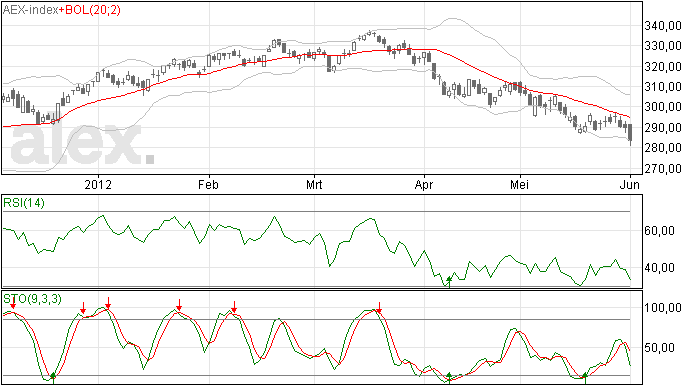Select the AEX-index chart title
Viewport: 690px width, 387px height.
point(30,10)
